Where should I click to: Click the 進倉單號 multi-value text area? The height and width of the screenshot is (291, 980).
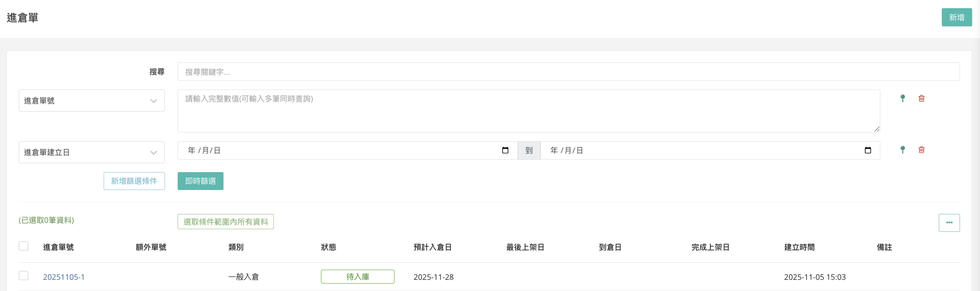[528, 111]
